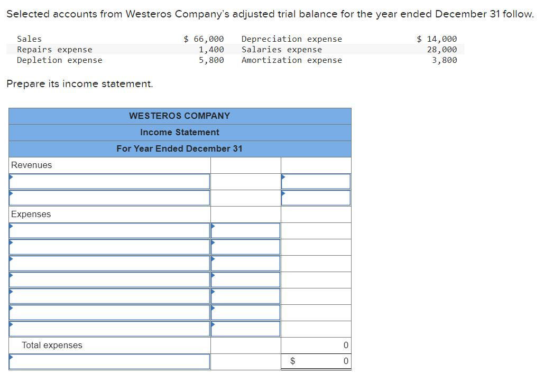Open first expense account dropdown under Expenses
This screenshot has width=553, height=392.
tap(109, 230)
